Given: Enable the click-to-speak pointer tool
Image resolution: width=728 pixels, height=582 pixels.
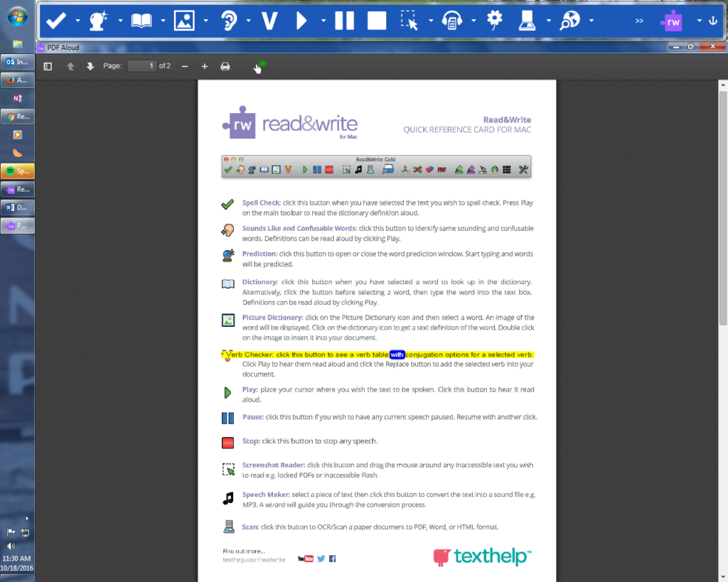Looking at the screenshot, I should [257, 66].
